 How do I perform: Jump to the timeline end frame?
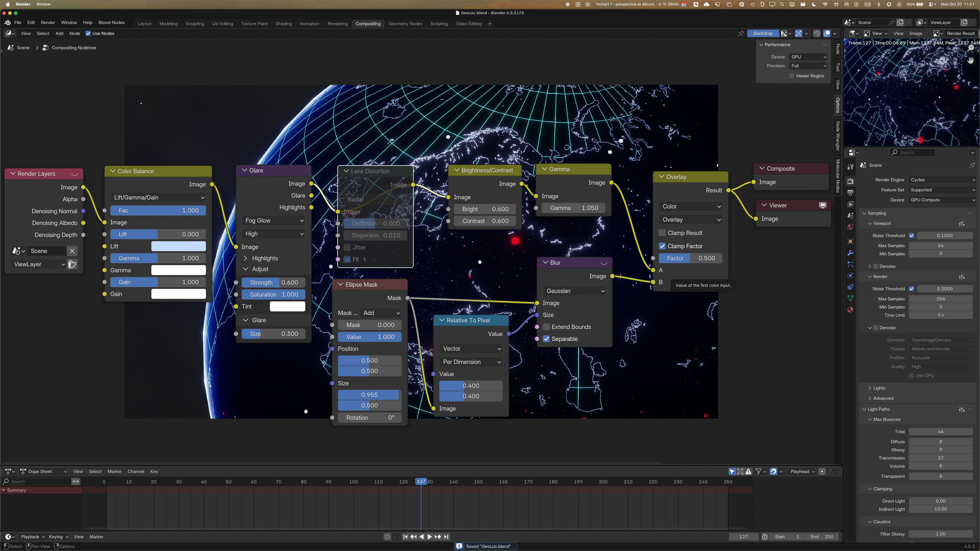tap(446, 537)
